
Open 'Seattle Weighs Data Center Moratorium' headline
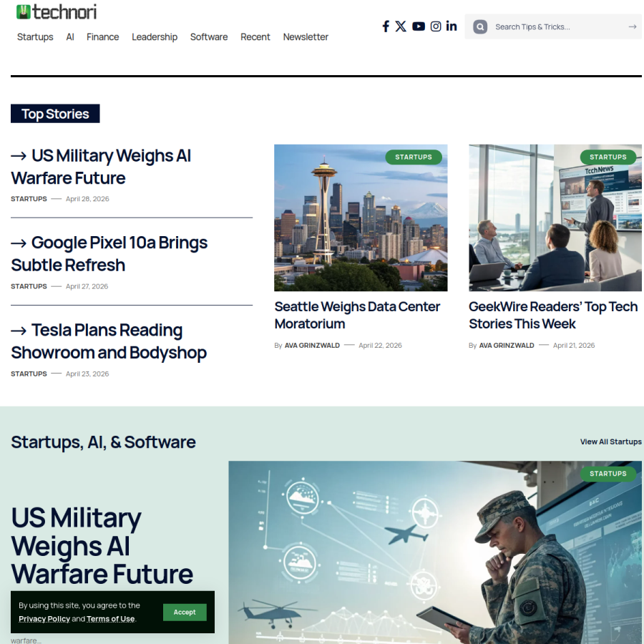click(357, 315)
